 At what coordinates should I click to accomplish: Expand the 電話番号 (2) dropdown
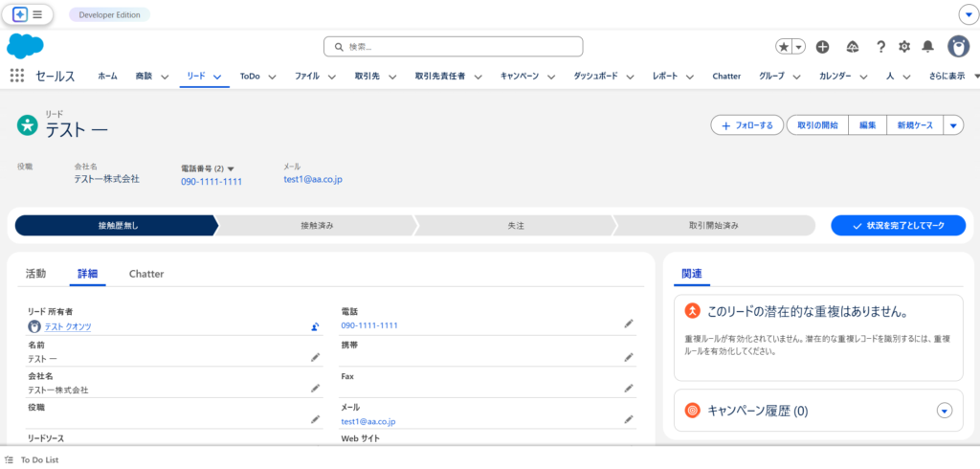coord(231,168)
